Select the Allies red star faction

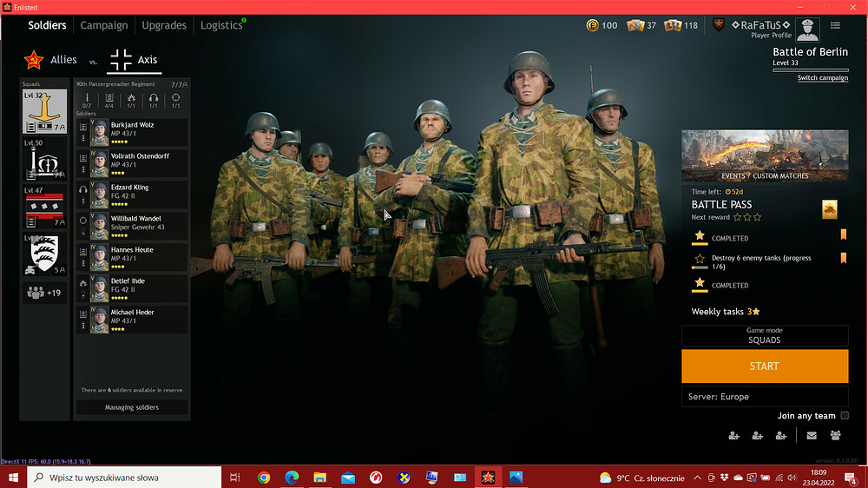50,60
